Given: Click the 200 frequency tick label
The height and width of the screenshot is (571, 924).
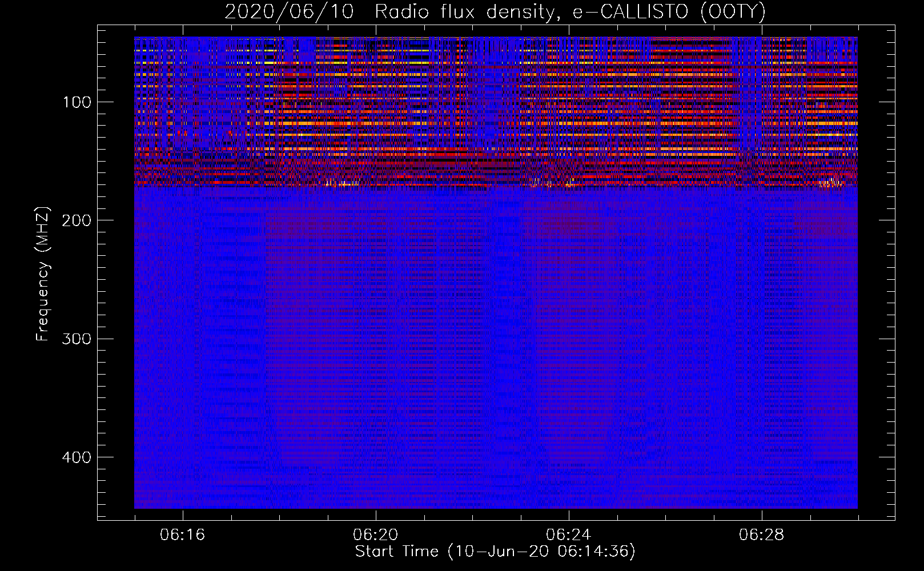Looking at the screenshot, I should [x=77, y=220].
